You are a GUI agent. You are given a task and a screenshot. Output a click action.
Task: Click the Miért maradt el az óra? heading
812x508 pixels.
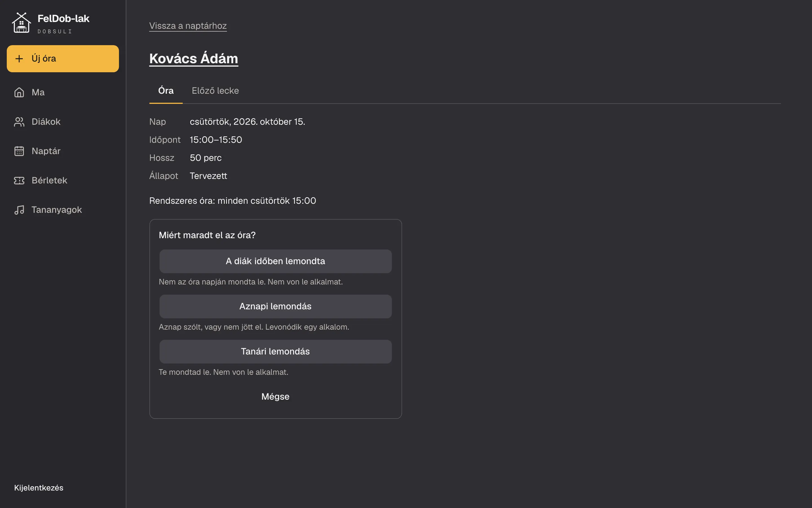(x=207, y=235)
